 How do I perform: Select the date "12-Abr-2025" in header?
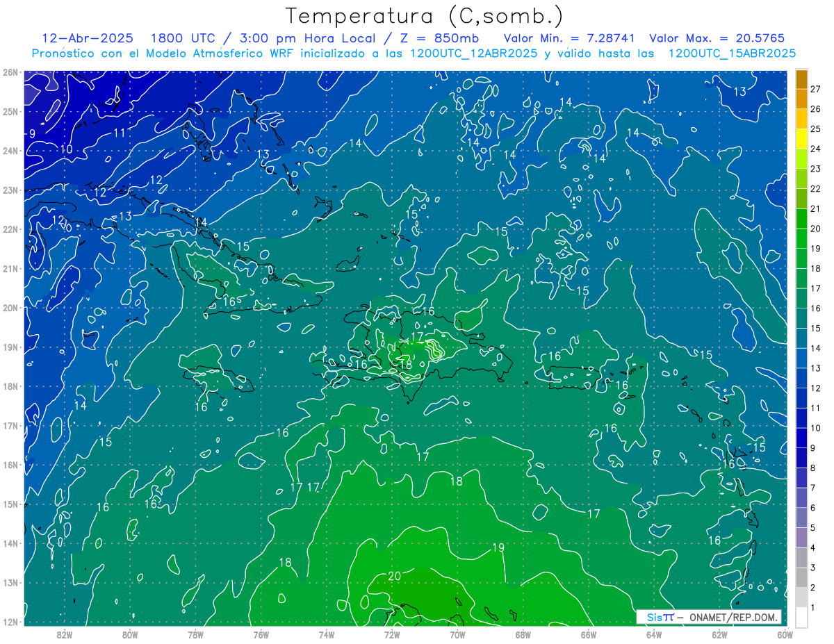(88, 38)
